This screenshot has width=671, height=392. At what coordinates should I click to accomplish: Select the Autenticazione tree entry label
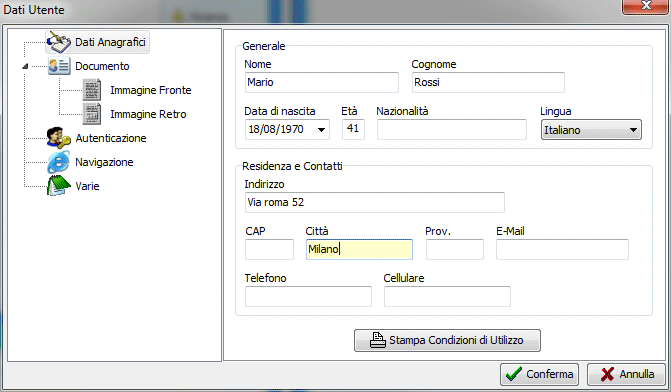(111, 138)
